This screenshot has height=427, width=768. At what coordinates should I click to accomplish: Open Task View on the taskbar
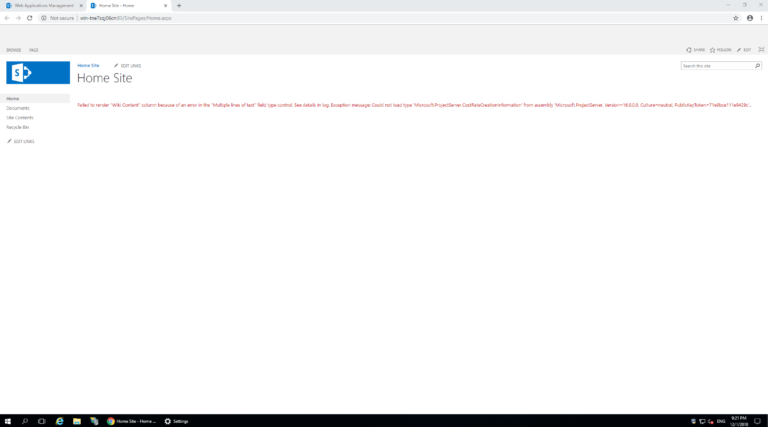42,421
